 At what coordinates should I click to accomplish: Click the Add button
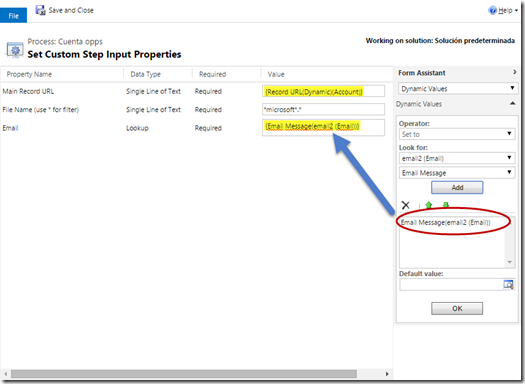(x=457, y=187)
